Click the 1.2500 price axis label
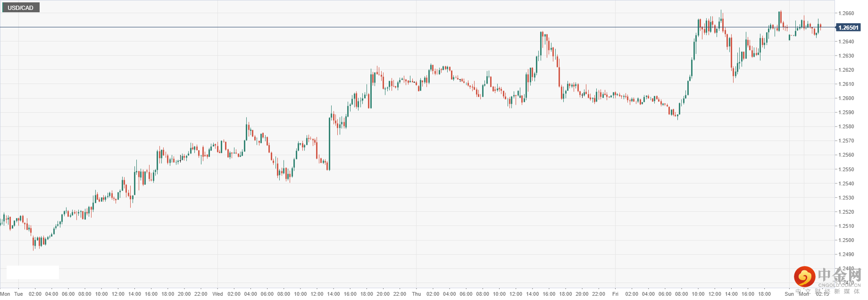This screenshot has width=868, height=300. [846, 240]
